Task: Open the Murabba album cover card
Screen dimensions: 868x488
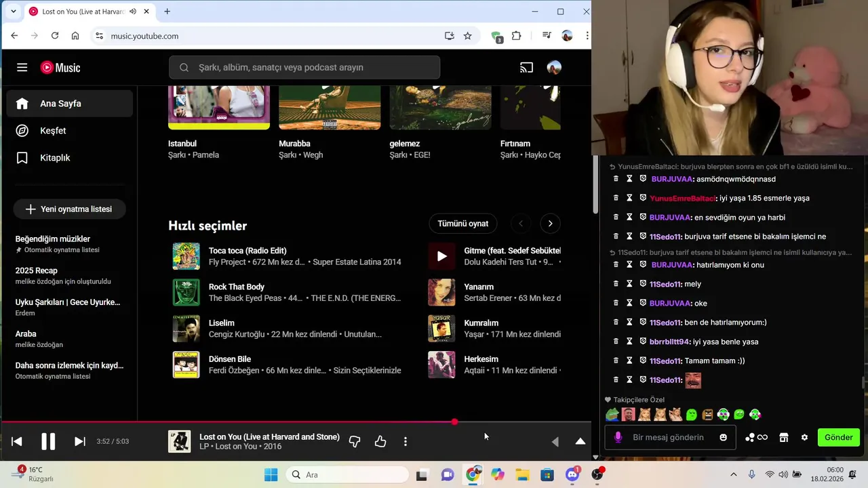Action: click(x=330, y=107)
